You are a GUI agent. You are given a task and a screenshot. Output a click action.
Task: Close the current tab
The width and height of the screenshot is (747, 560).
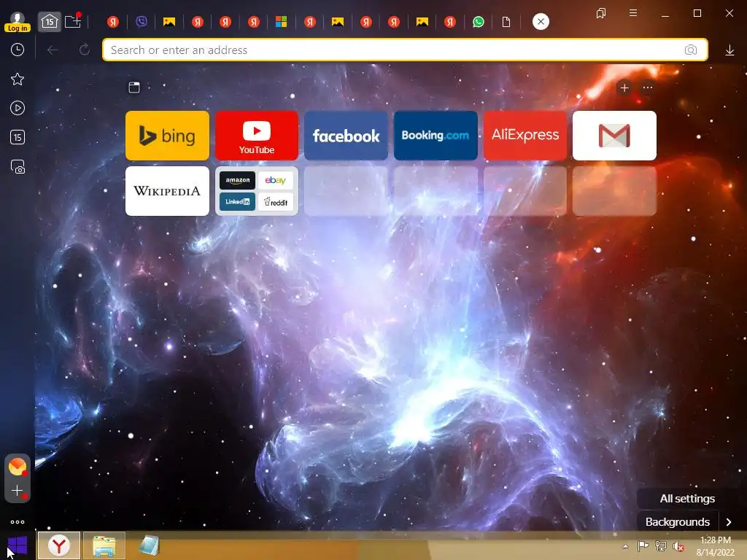pos(541,21)
